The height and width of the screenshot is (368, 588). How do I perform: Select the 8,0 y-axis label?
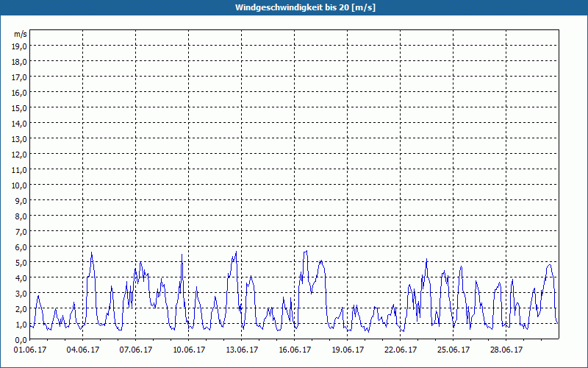tap(21, 216)
